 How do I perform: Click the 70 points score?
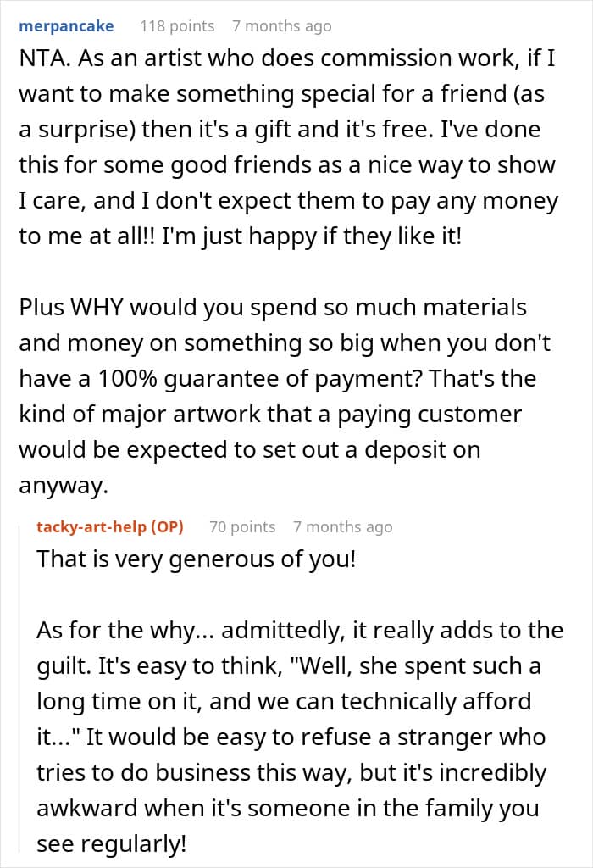click(242, 526)
